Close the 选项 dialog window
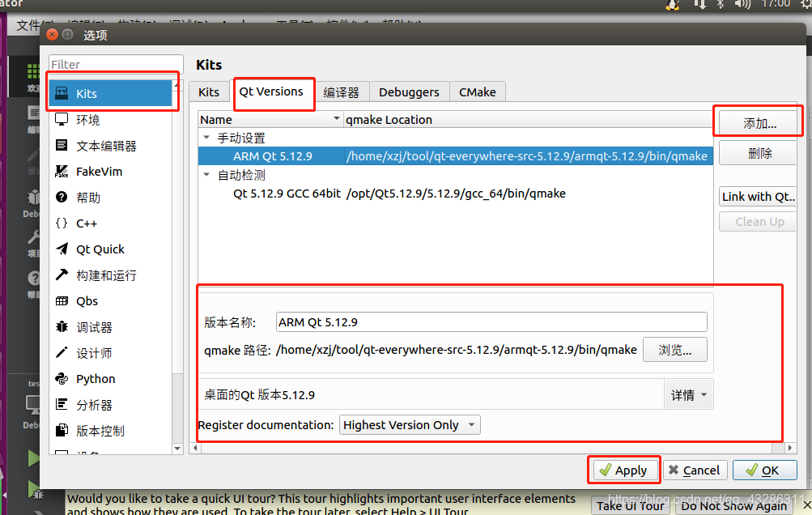 (52, 35)
